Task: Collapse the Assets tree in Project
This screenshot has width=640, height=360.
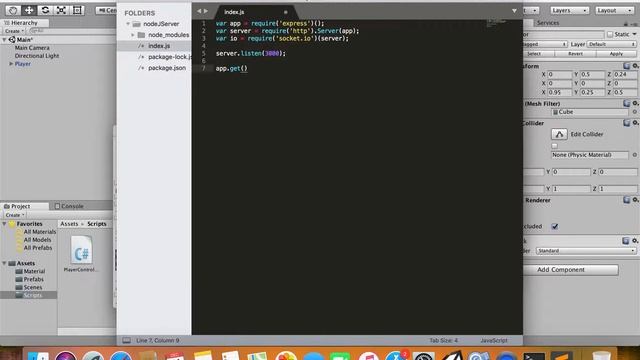Action: click(4, 263)
